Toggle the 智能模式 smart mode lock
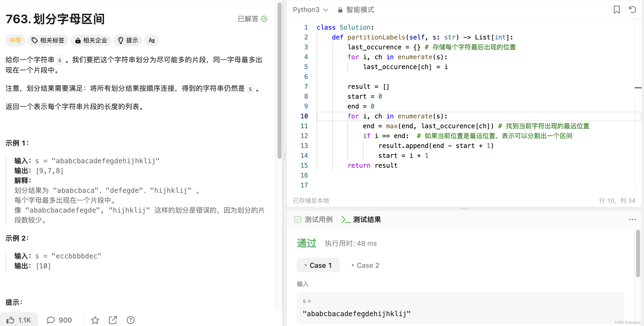 pyautogui.click(x=356, y=10)
